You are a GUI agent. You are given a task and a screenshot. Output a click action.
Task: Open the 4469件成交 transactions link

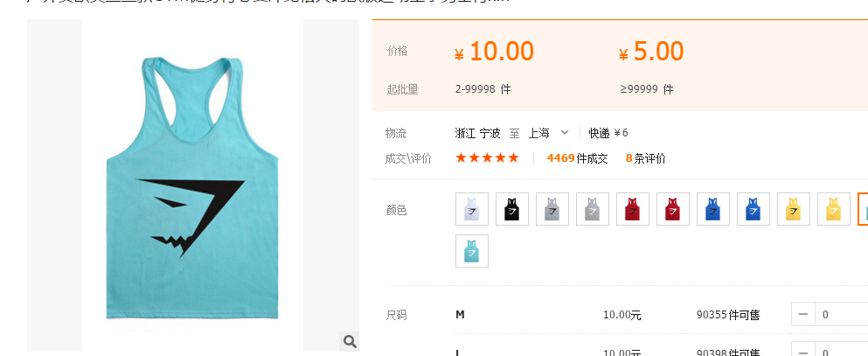click(578, 158)
